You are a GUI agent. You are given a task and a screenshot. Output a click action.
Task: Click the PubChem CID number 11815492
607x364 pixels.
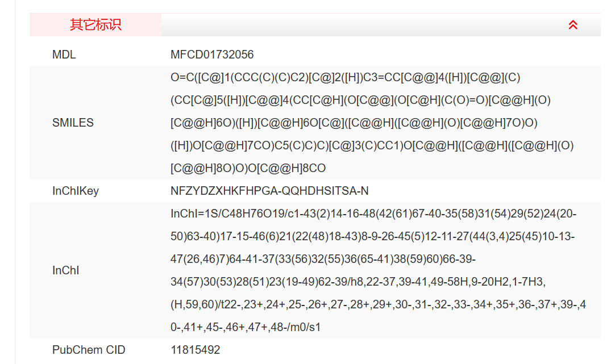[195, 350]
